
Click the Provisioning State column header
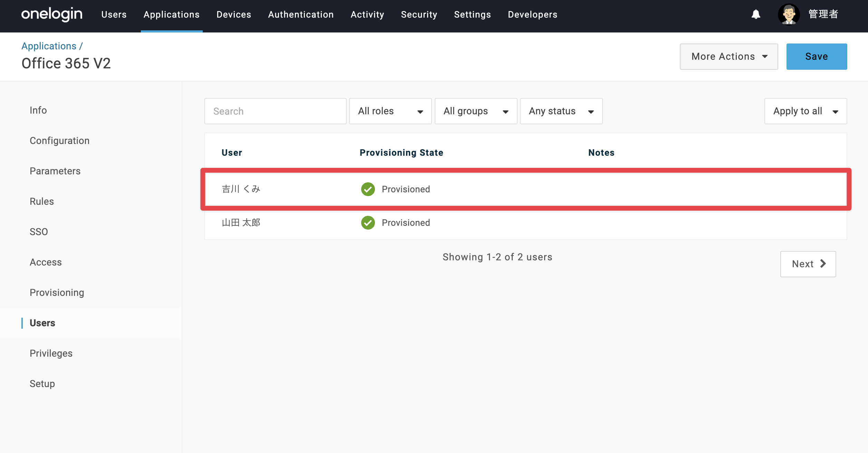(402, 153)
